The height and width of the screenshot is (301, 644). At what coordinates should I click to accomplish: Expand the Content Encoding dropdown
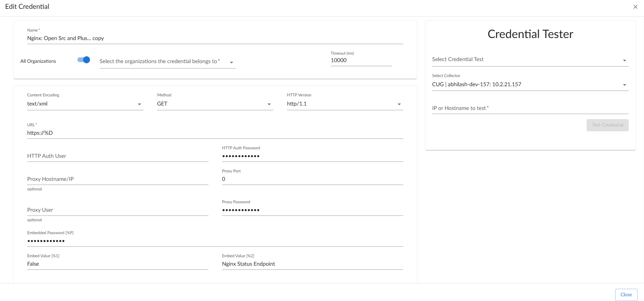pos(85,104)
